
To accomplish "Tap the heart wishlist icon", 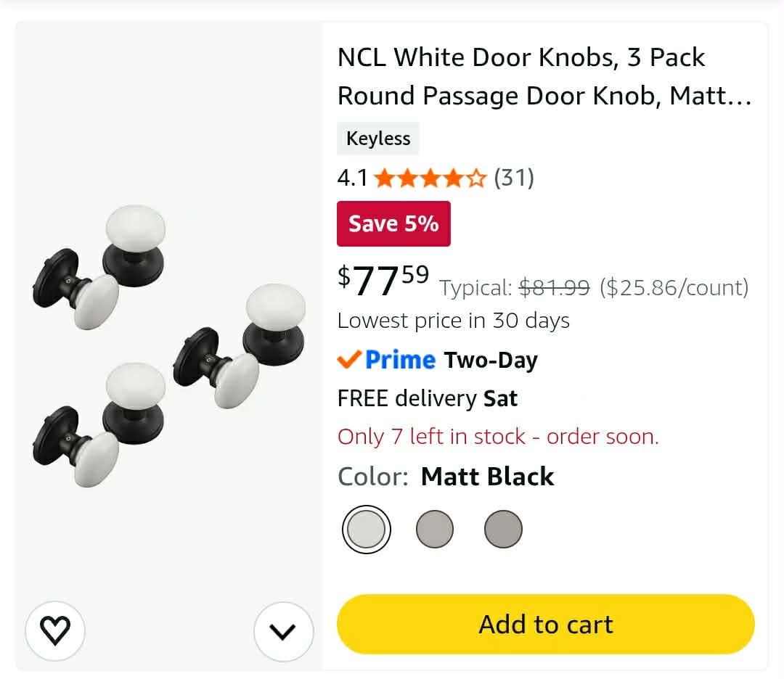I will pyautogui.click(x=55, y=631).
